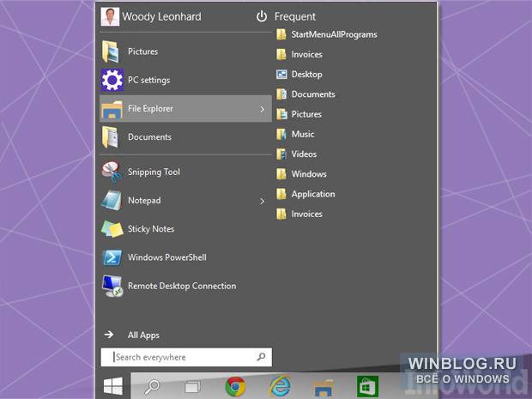Screen dimensions: 532x399
Task: Click the File Explorer label text
Action: click(x=150, y=109)
